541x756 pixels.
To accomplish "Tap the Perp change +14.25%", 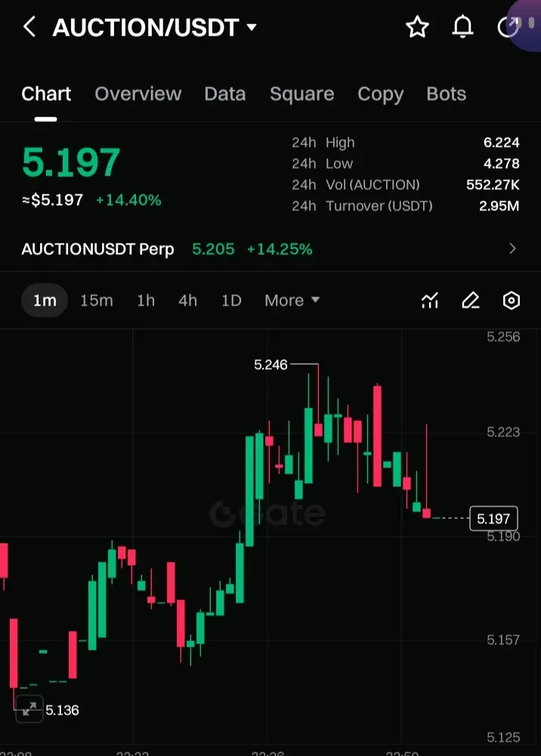I will tap(280, 249).
